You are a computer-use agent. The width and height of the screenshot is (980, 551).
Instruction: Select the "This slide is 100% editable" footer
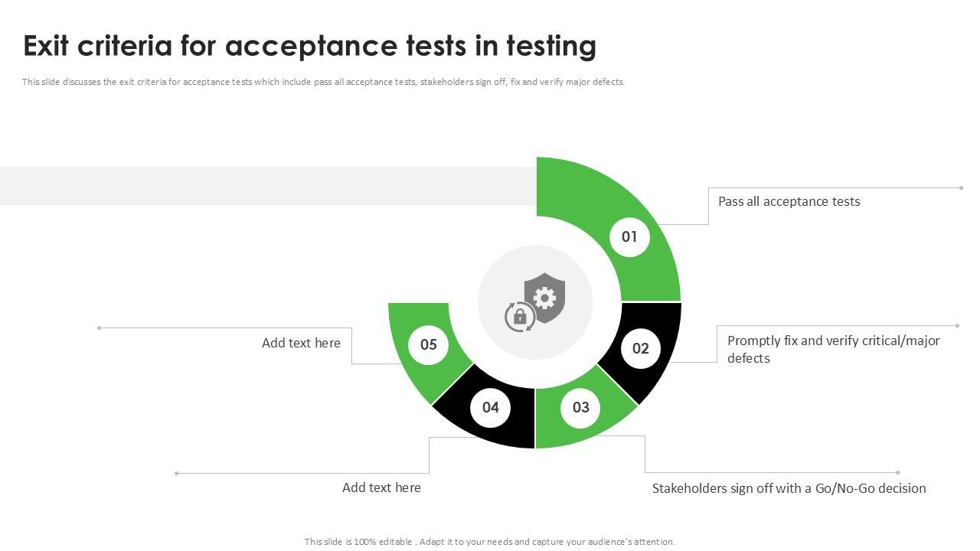pos(490,542)
